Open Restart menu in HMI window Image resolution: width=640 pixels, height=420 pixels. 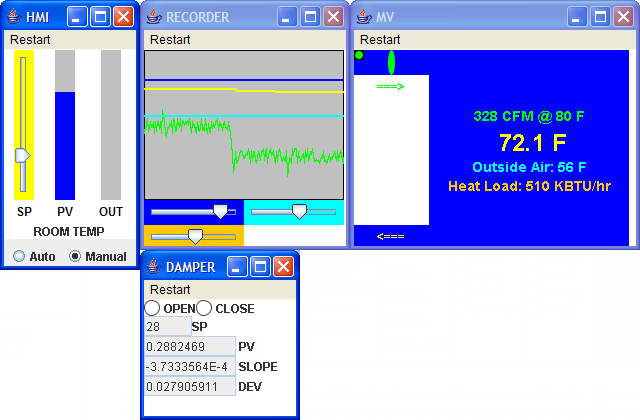[30, 39]
